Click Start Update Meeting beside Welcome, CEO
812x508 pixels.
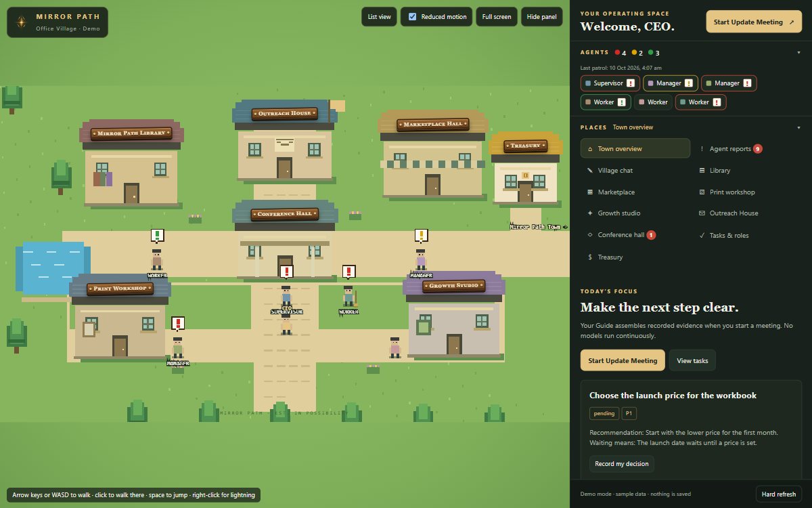(754, 22)
